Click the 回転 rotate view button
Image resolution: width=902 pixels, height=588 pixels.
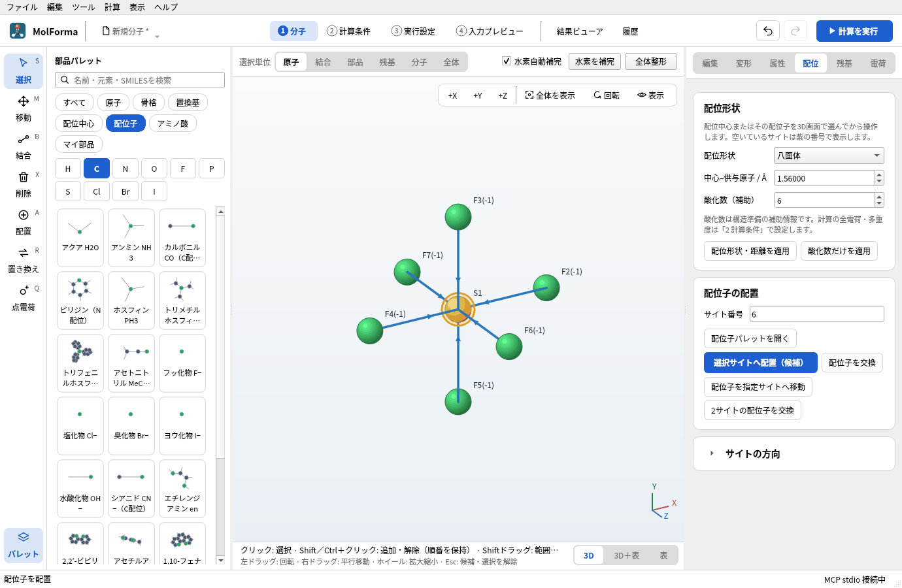click(607, 95)
